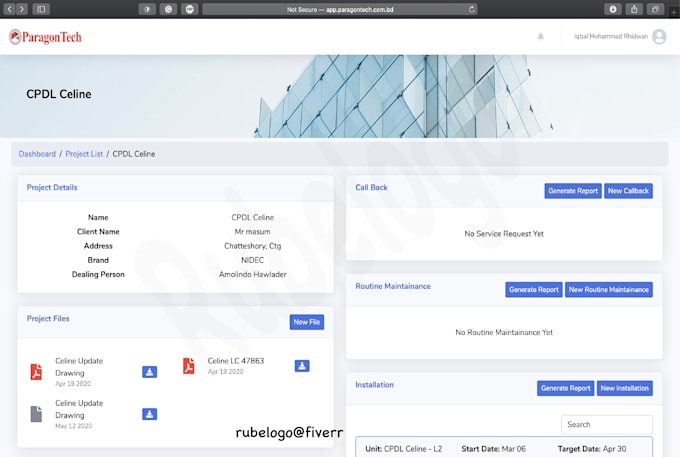Open PDF icon for Celine LC 47863
The image size is (680, 457).
pyautogui.click(x=188, y=366)
